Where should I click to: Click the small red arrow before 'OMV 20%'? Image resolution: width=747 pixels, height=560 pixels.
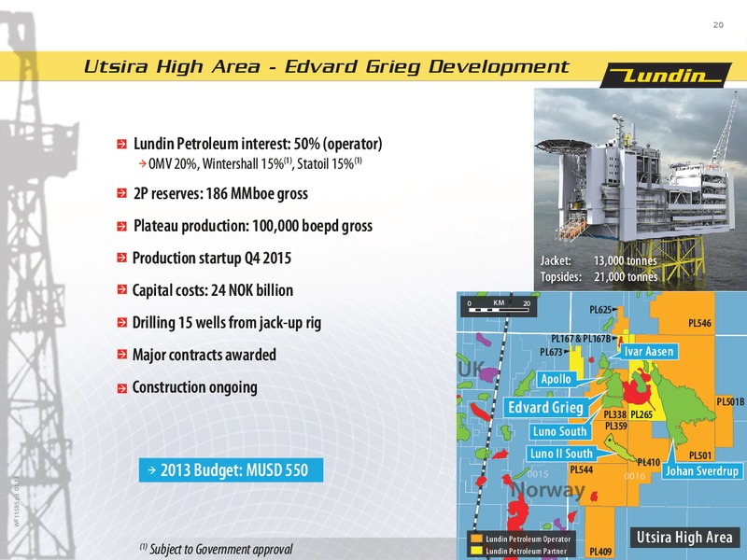tap(143, 164)
